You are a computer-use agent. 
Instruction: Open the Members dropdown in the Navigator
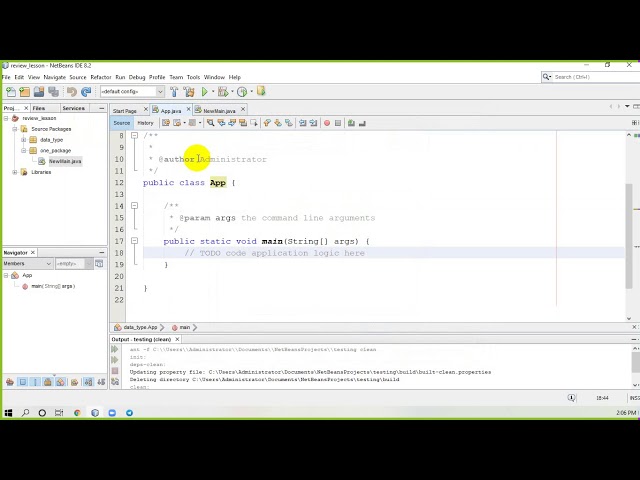(49, 264)
